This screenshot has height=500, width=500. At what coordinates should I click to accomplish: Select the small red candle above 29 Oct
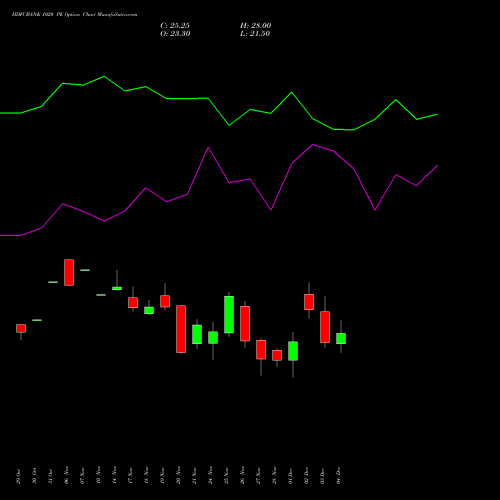point(21,328)
